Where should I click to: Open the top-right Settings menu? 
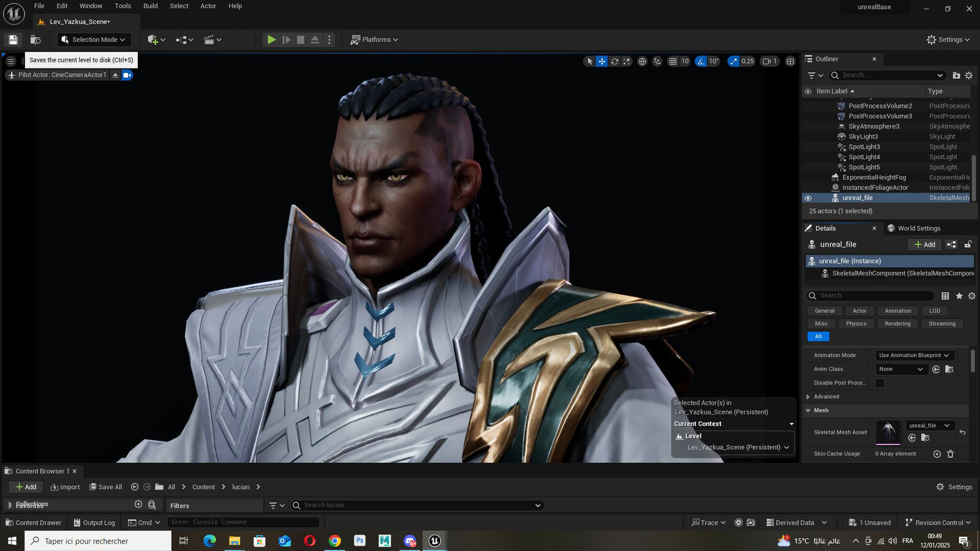[x=948, y=40]
